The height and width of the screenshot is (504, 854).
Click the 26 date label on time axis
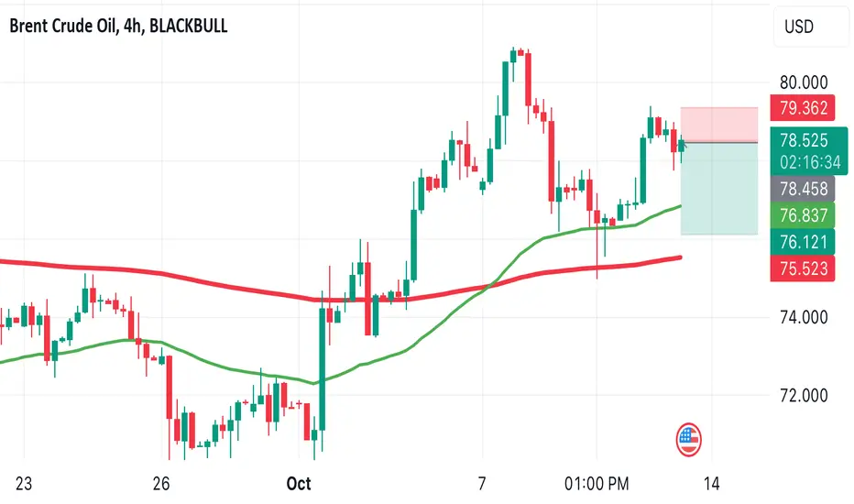161,483
